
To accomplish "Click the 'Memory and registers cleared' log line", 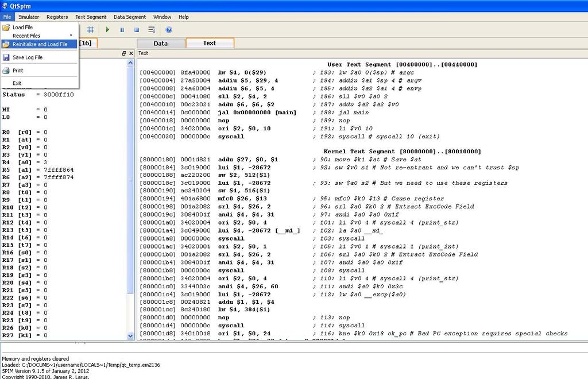I will [x=35, y=359].
